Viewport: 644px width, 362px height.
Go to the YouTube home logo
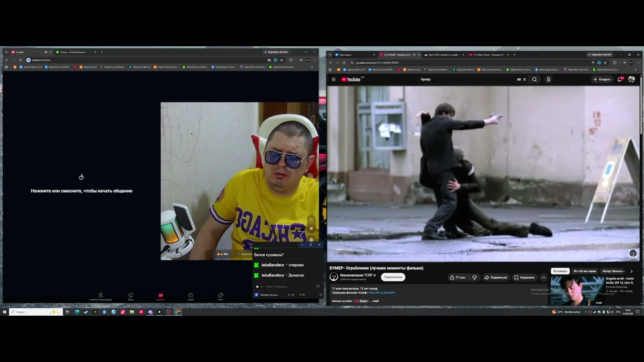tap(351, 79)
